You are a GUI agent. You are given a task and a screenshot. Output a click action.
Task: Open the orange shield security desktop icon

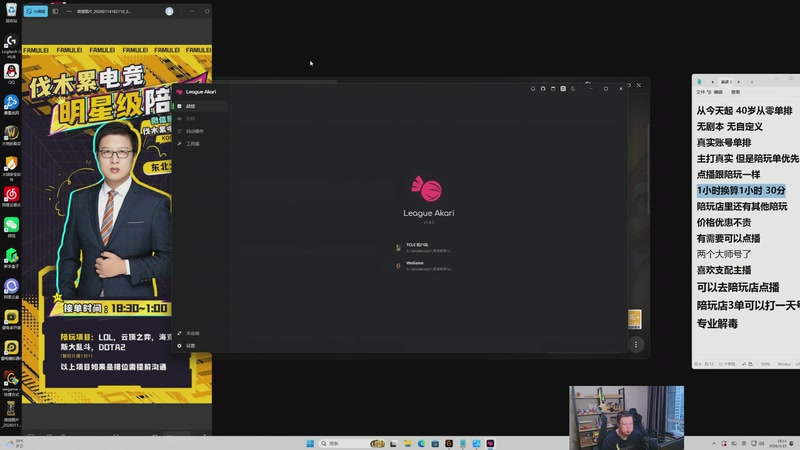coord(11,166)
